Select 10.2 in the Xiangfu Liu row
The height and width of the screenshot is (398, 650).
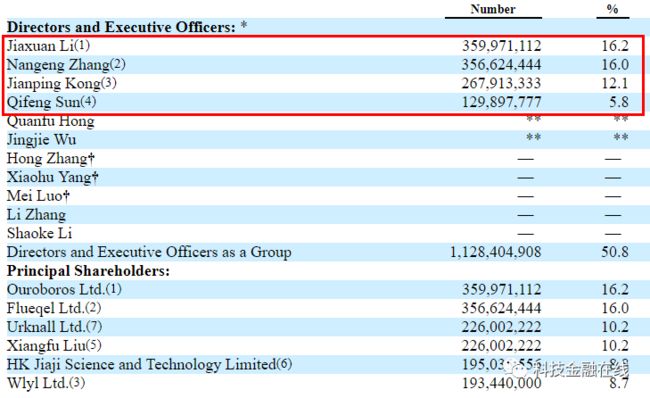click(x=615, y=346)
